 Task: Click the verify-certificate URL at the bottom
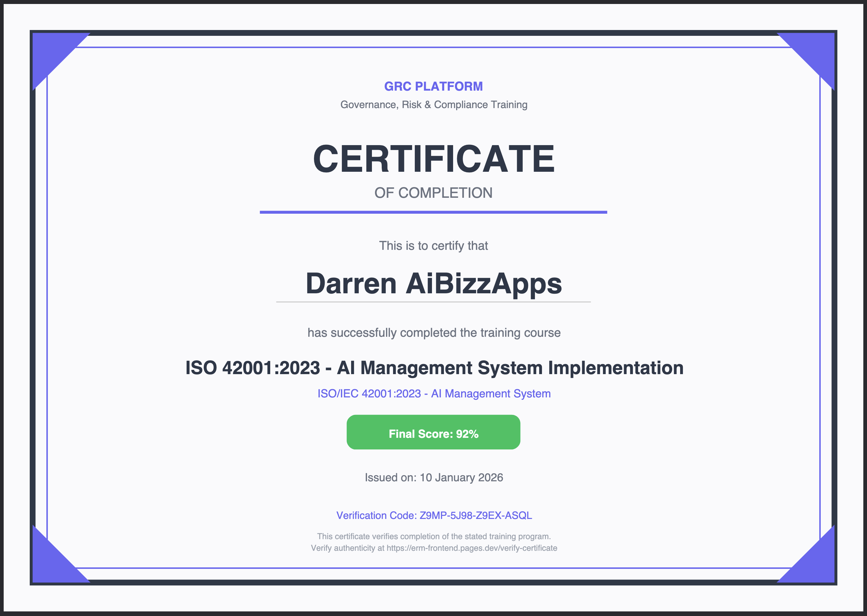[x=434, y=548]
